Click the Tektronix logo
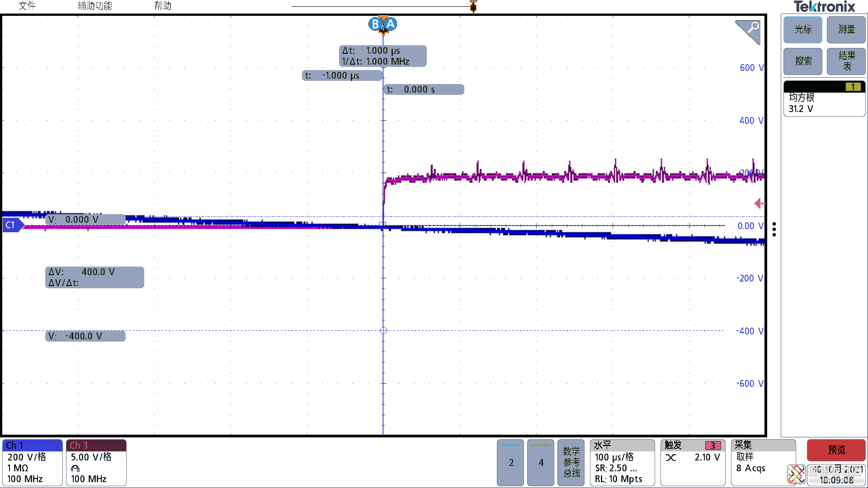This screenshot has height=488, width=868. pos(825,7)
